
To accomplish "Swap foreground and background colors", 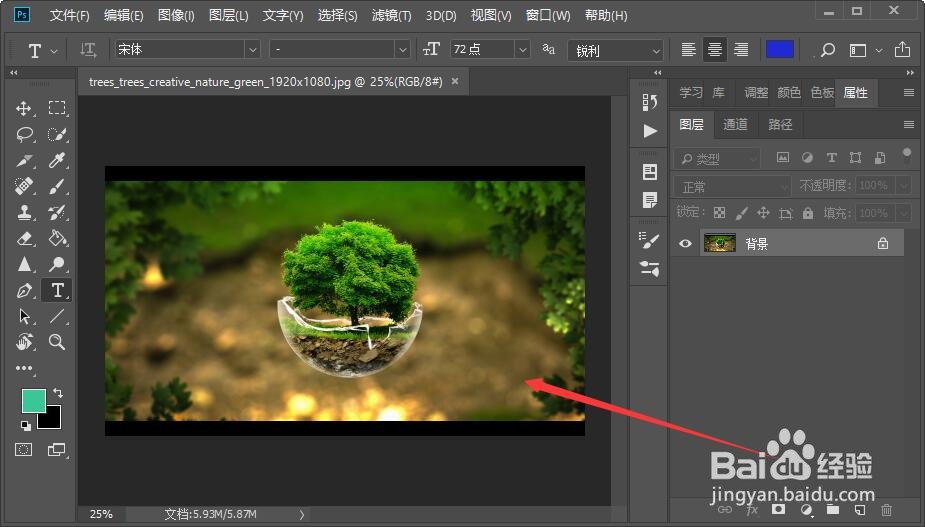I will [58, 392].
